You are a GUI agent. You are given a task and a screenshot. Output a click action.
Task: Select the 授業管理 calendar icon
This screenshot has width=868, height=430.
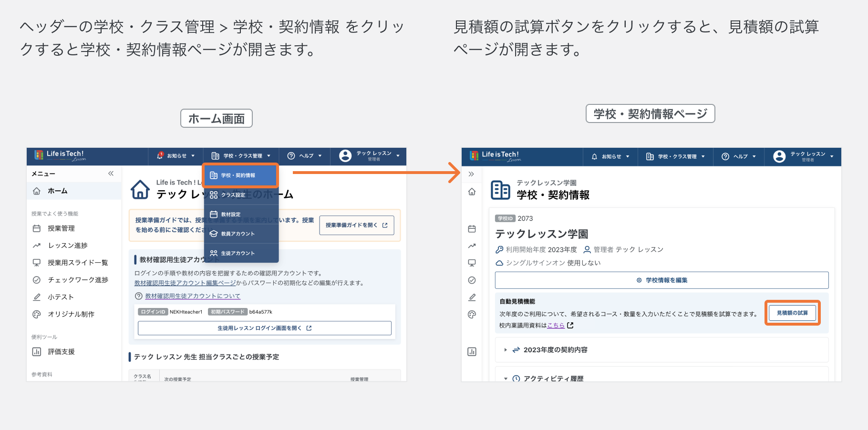(x=37, y=228)
